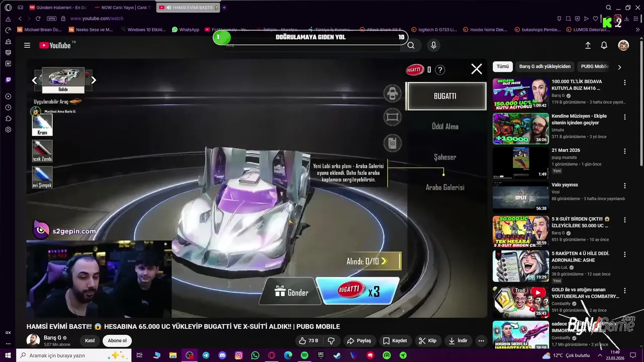Open Extensions cube icon in the sidebar
The width and height of the screenshot is (644, 362).
click(8, 119)
